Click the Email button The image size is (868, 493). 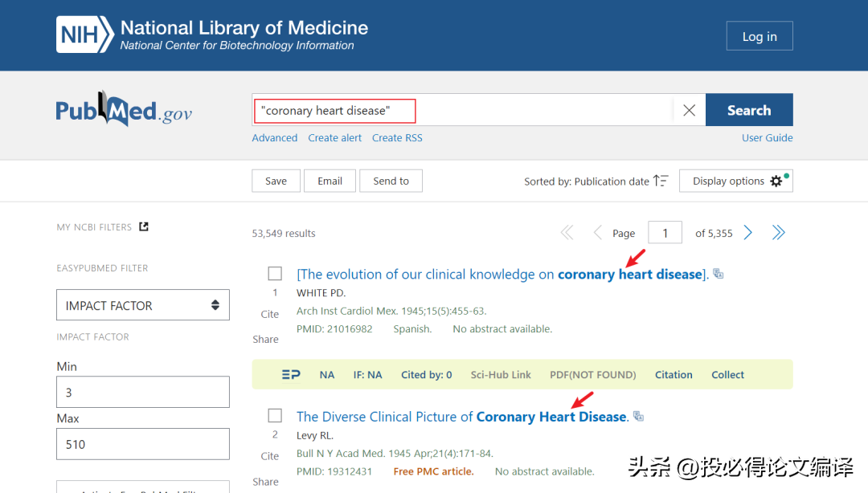point(330,181)
